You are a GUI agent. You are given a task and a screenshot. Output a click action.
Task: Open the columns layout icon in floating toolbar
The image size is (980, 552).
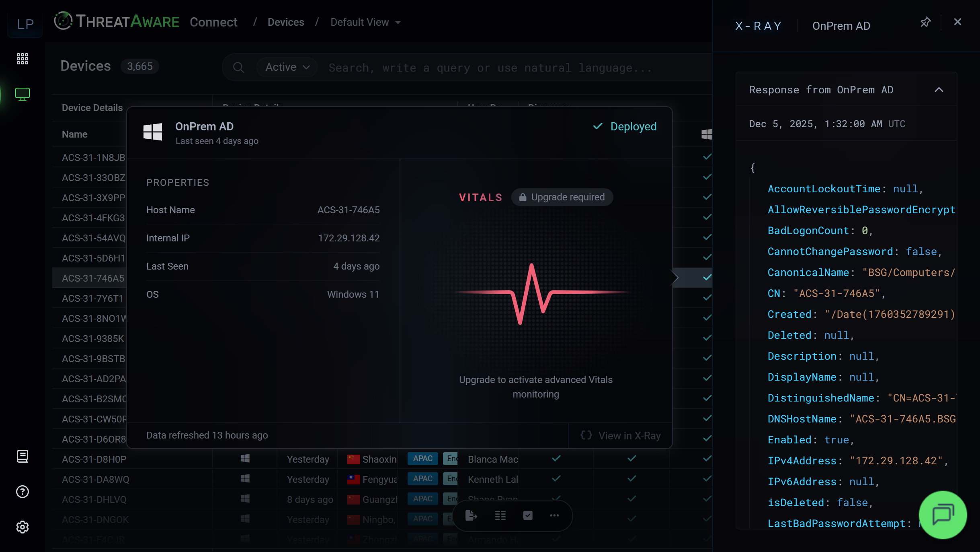click(x=500, y=515)
